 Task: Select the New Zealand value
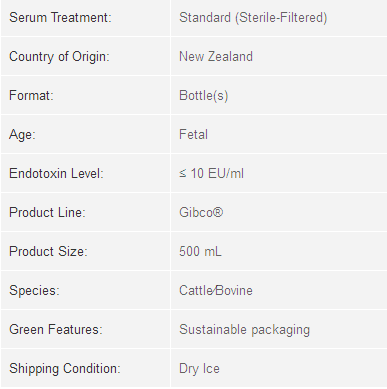(x=216, y=56)
